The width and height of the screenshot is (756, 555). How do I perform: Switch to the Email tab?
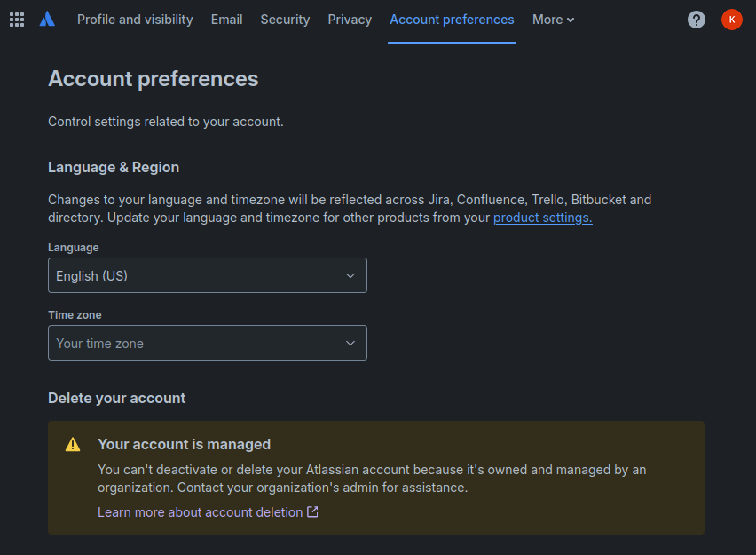226,20
